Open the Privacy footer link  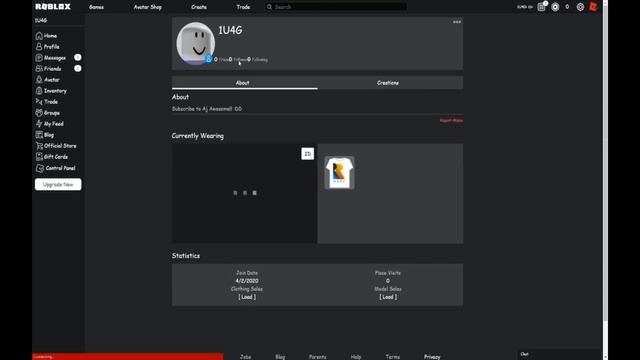tap(432, 357)
